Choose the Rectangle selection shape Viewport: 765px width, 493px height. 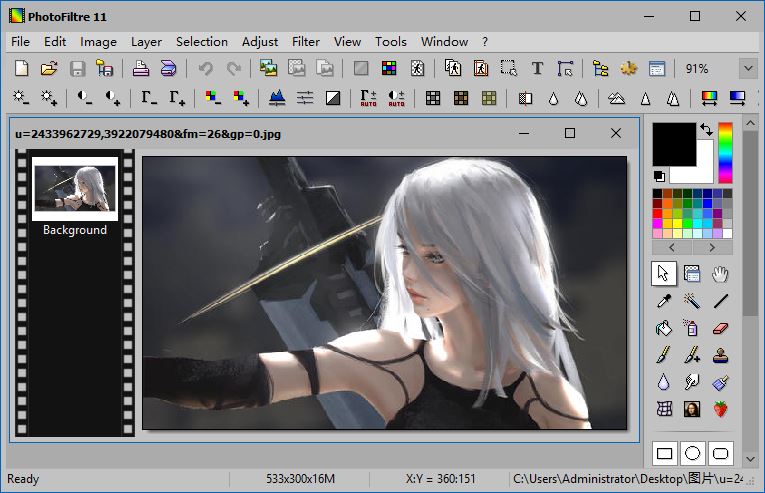[664, 453]
